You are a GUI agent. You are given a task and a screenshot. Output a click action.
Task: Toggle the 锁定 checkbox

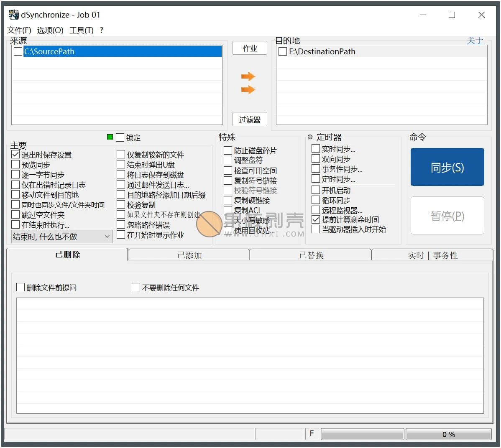click(x=120, y=137)
